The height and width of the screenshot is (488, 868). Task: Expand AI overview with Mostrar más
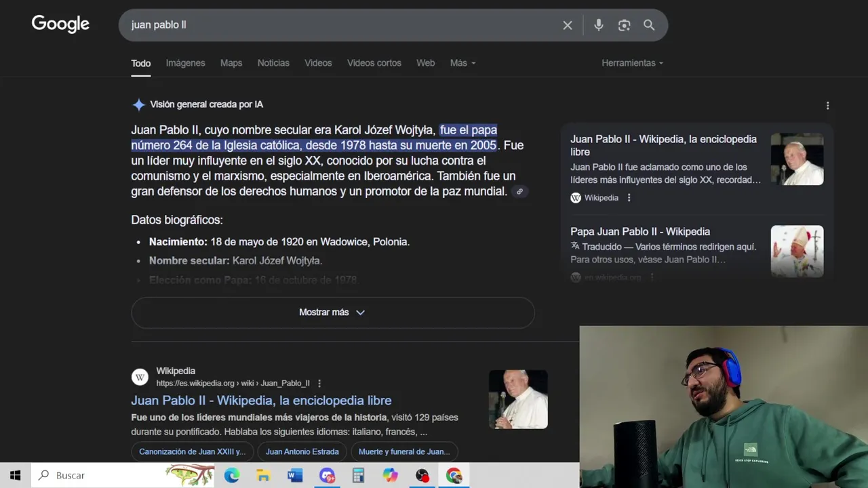332,312
